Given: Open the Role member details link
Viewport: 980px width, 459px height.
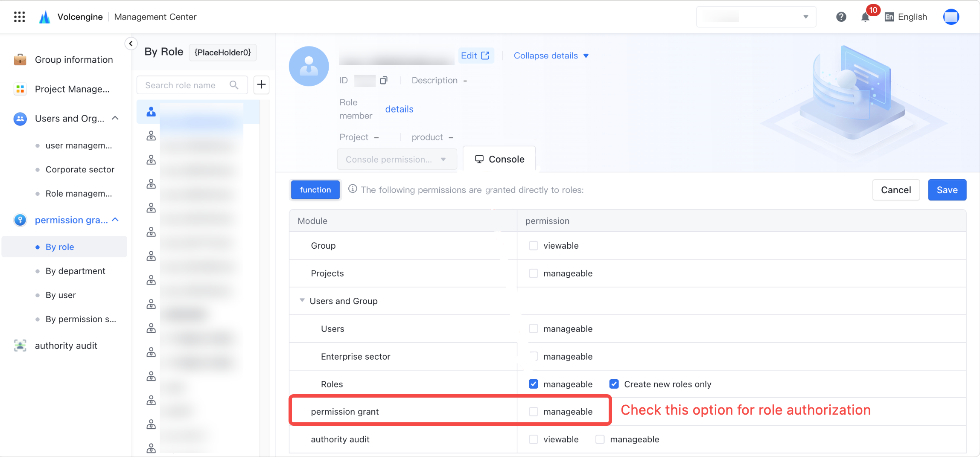Looking at the screenshot, I should (399, 109).
